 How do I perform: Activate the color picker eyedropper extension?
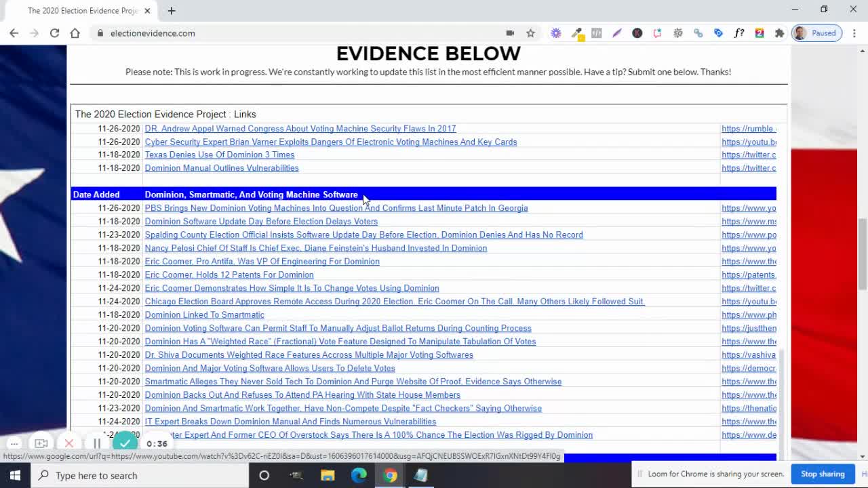(x=576, y=33)
